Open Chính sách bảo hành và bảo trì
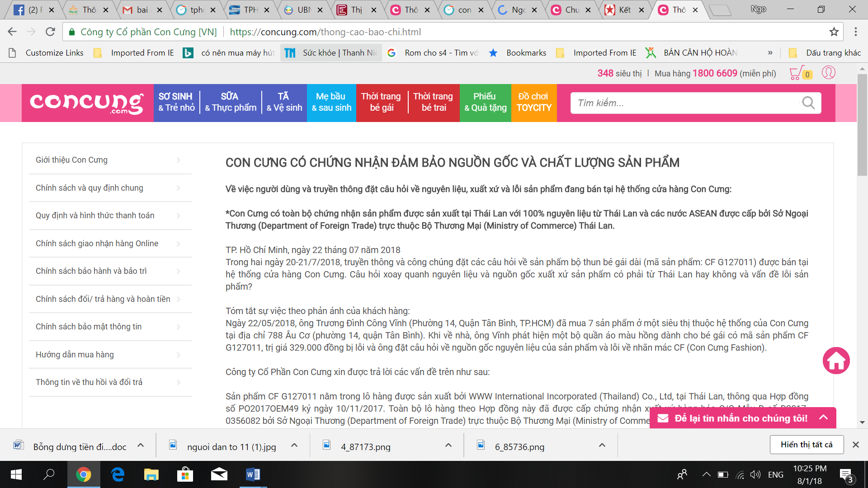Image resolution: width=868 pixels, height=488 pixels. (x=110, y=271)
